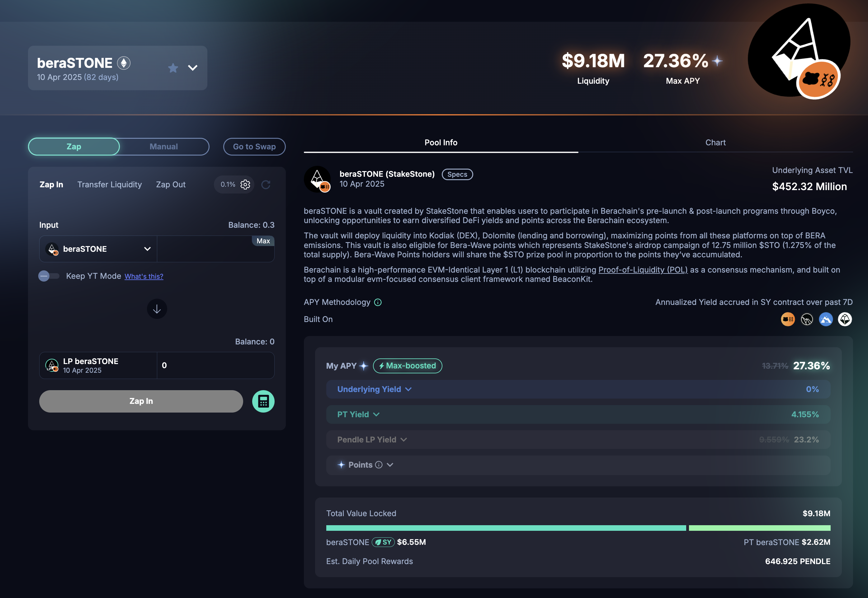868x598 pixels.
Task: Open slippage settings gear icon
Action: [x=245, y=184]
